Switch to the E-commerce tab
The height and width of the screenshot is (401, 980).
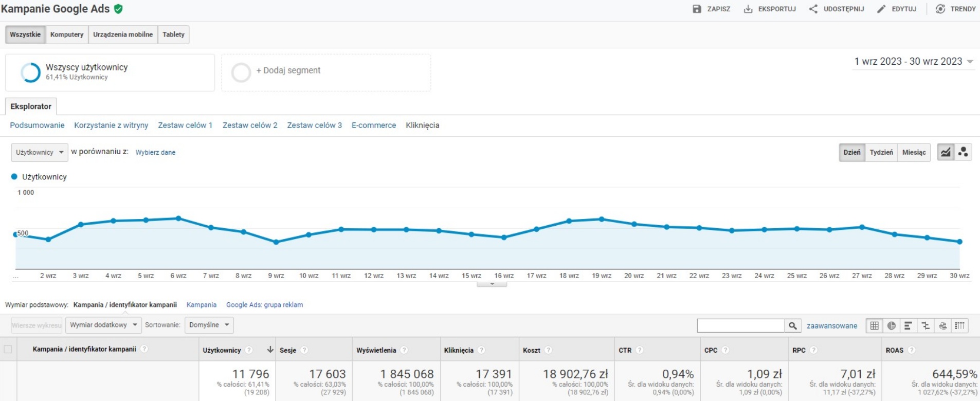[373, 125]
